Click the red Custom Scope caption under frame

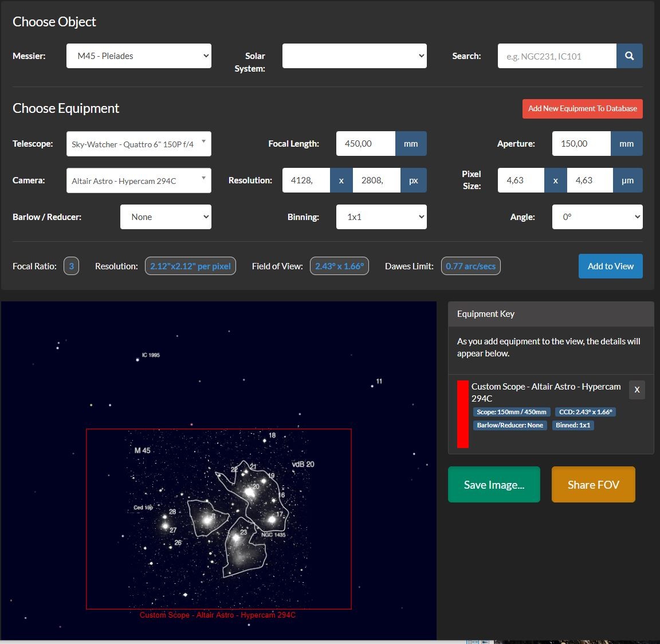[x=218, y=615]
